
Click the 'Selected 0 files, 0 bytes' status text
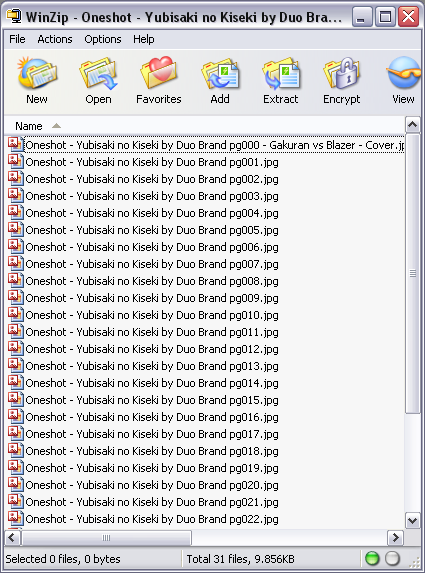[63, 559]
